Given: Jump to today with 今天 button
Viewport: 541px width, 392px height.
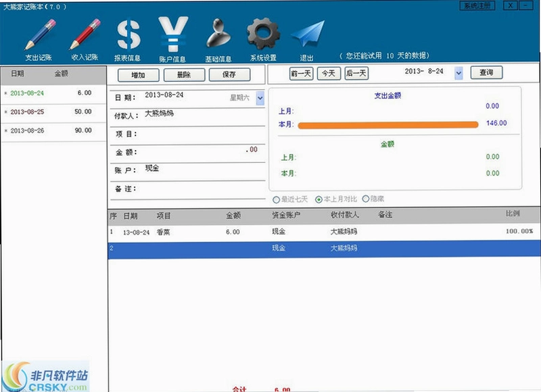Looking at the screenshot, I should pos(329,73).
